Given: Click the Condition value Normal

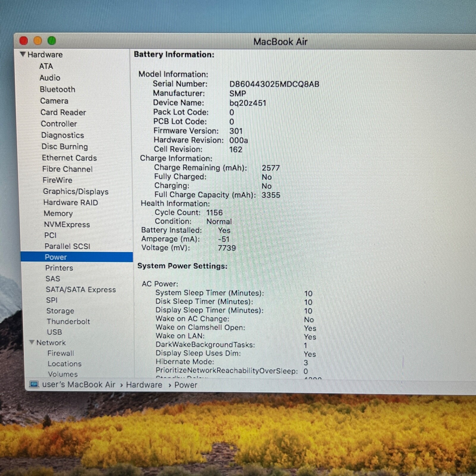Looking at the screenshot, I should (x=219, y=221).
